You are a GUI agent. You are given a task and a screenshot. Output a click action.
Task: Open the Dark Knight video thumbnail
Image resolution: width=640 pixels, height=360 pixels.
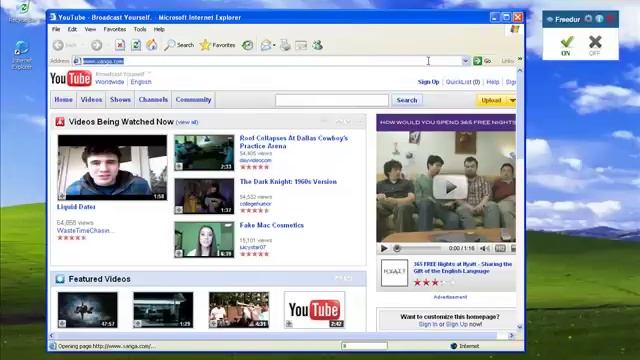pos(204,196)
